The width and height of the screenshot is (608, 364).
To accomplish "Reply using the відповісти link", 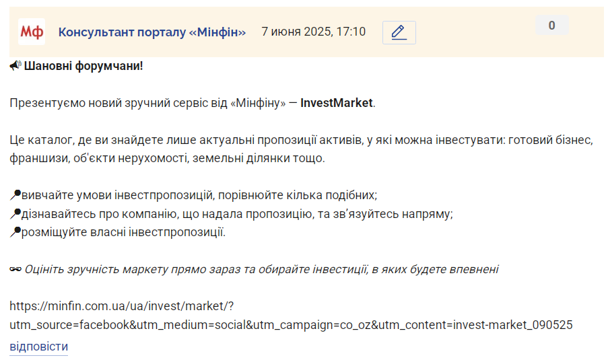I will pyautogui.click(x=39, y=347).
